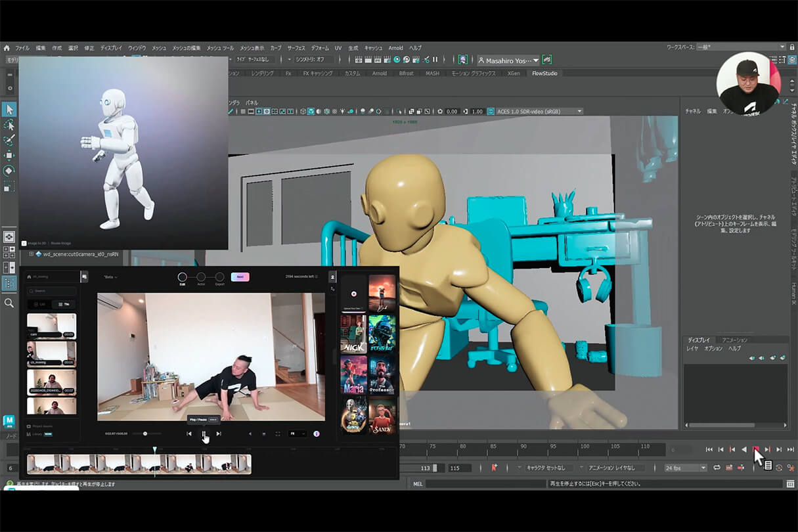Stop playback with red stop button
Image resolution: width=798 pixels, height=532 pixels.
pyautogui.click(x=755, y=449)
